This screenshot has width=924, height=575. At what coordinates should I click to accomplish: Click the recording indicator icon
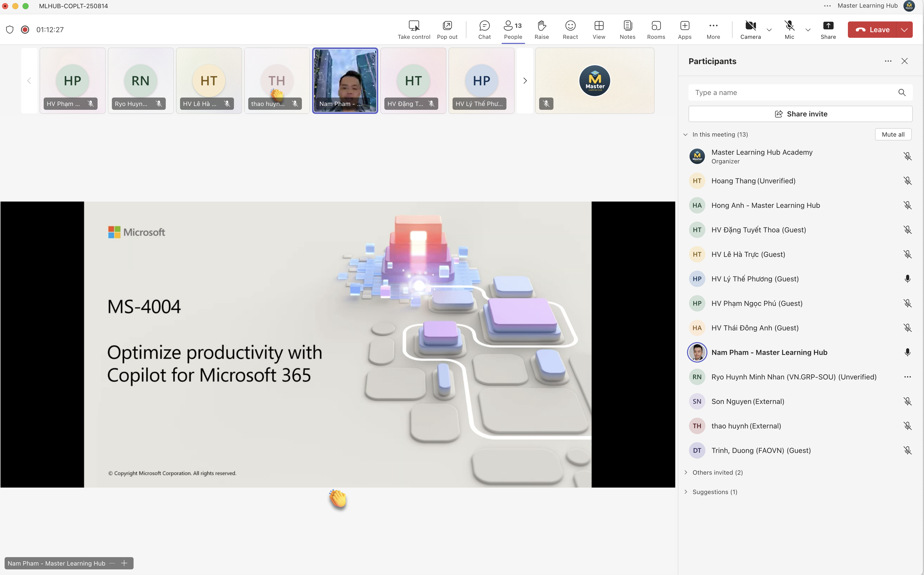(25, 30)
